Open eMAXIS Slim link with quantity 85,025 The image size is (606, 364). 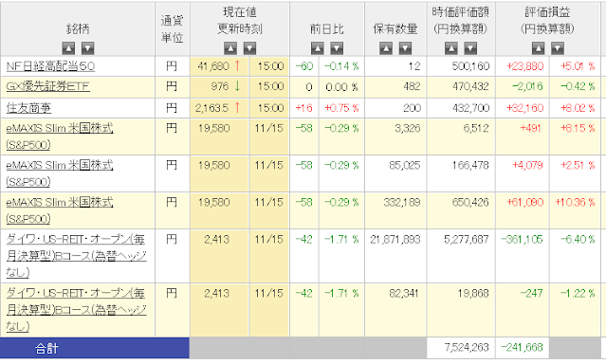click(60, 173)
